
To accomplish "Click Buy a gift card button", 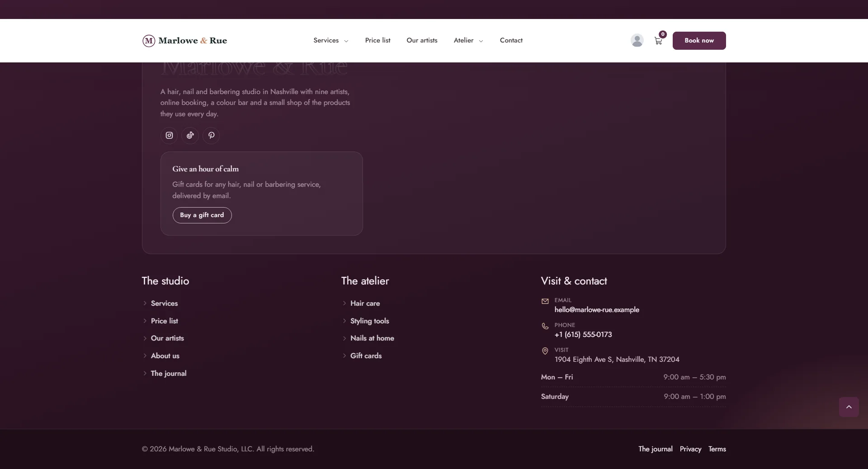I will click(x=202, y=215).
